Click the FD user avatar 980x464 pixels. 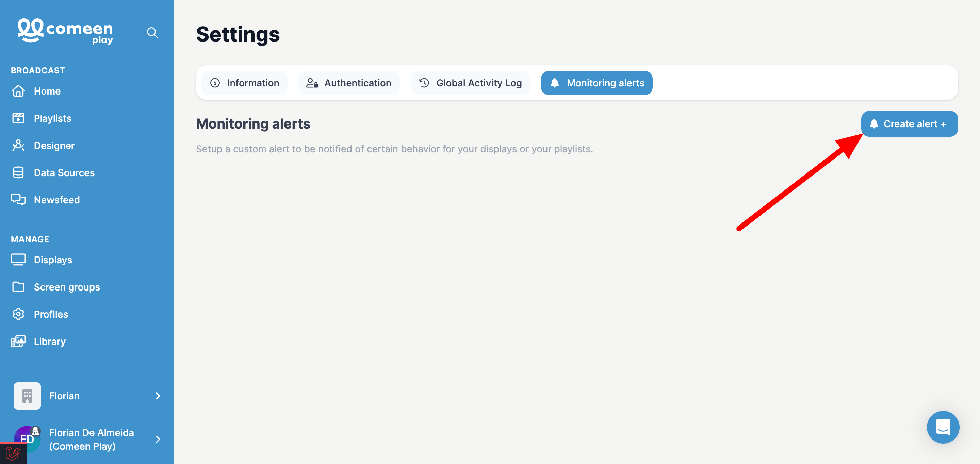27,439
